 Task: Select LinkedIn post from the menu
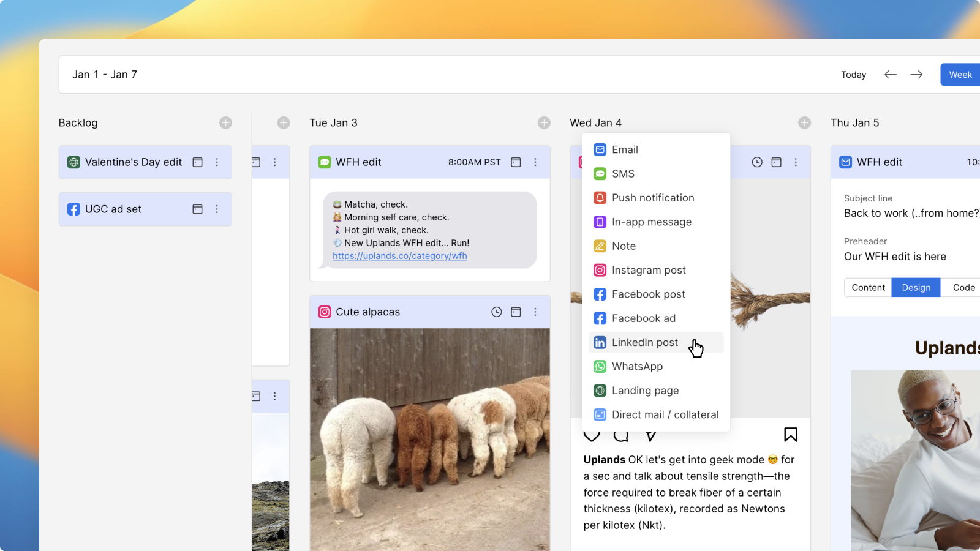[656, 342]
